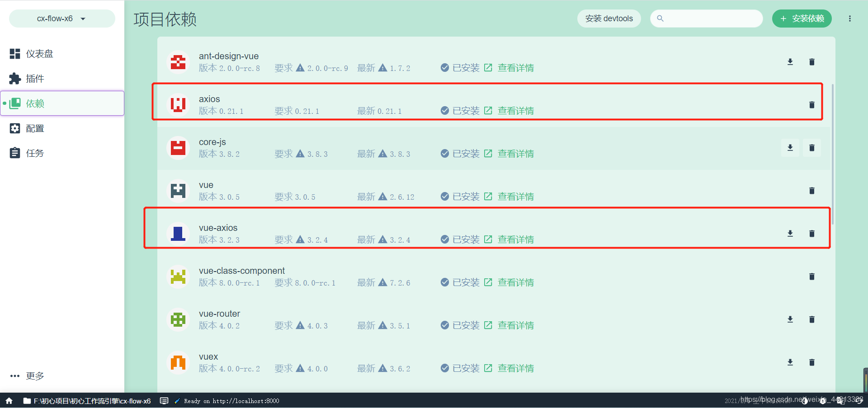Viewport: 868px width, 408px height.
Task: Update core-js with its download icon
Action: click(x=790, y=148)
